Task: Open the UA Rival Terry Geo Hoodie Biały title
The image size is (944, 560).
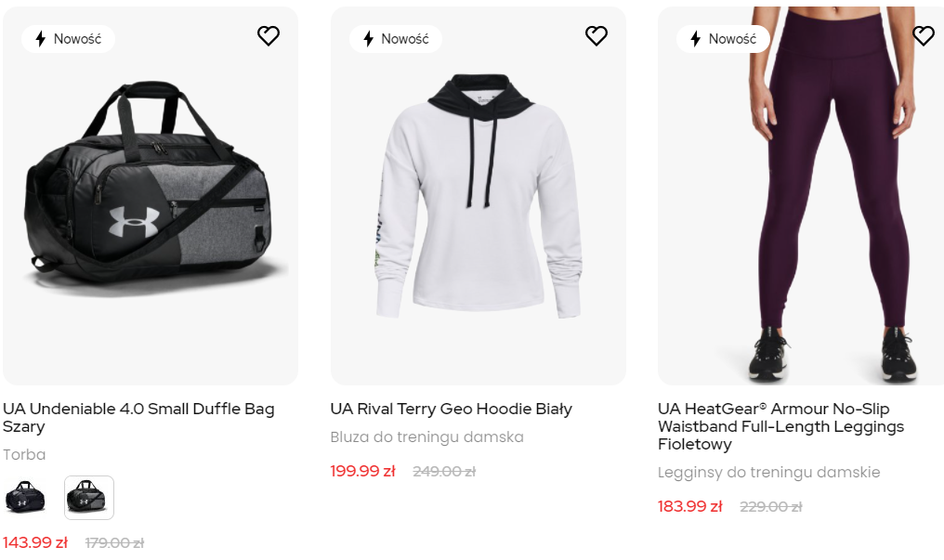Action: click(451, 409)
